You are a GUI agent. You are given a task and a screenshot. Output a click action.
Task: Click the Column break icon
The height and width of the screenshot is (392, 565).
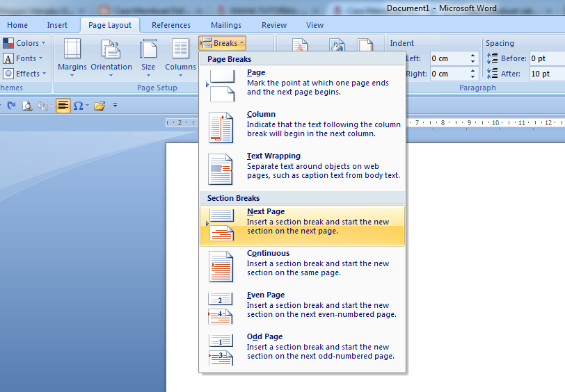(221, 127)
